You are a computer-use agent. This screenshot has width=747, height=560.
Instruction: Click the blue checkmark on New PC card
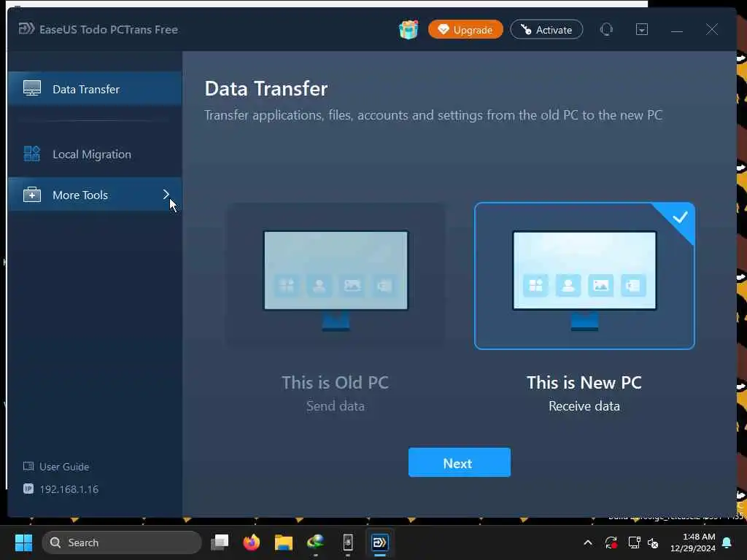[680, 217]
